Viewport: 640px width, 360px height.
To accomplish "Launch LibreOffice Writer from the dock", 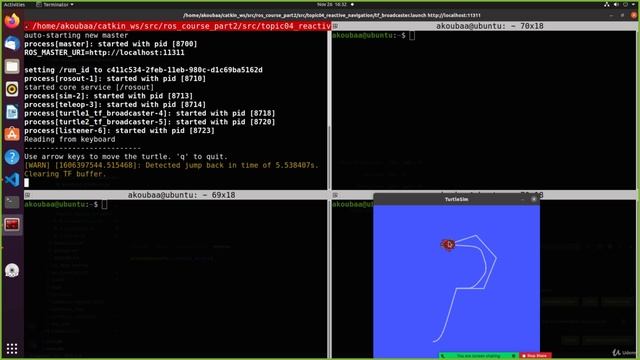I will pyautogui.click(x=12, y=111).
